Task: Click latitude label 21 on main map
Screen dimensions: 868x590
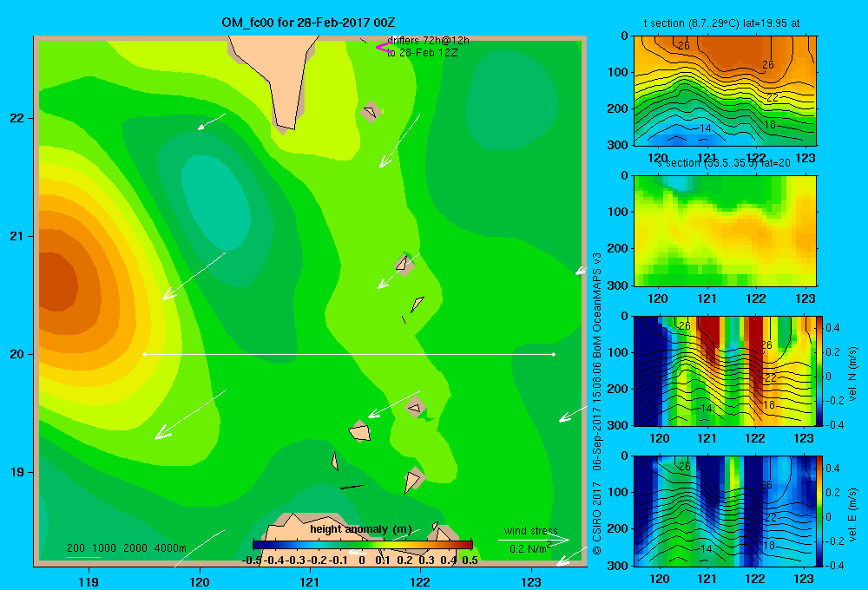Action: click(17, 236)
